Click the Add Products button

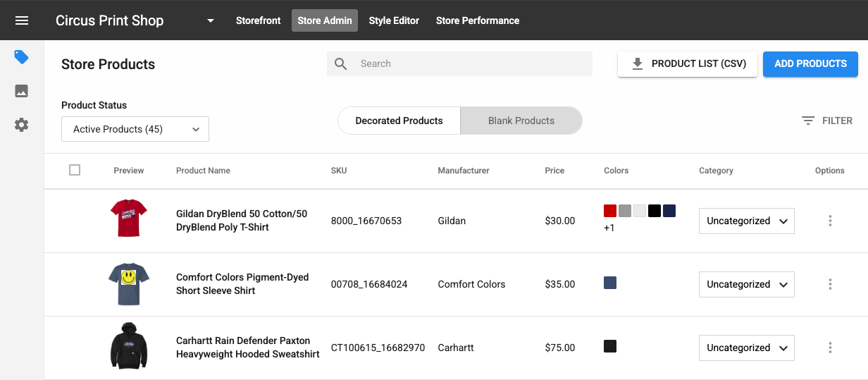pos(810,63)
